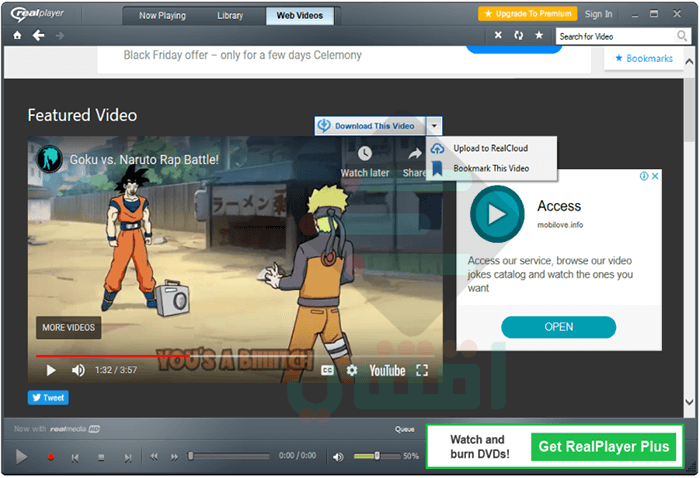Open the video on YouTube via logo

click(387, 370)
